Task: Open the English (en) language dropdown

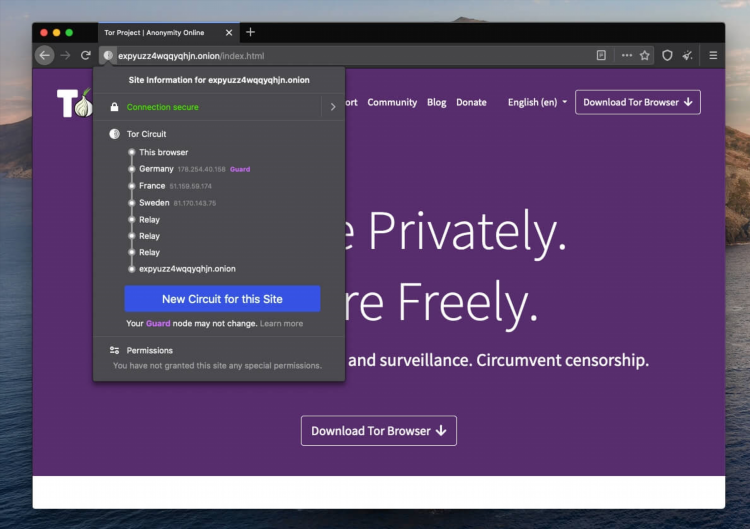Action: [537, 102]
